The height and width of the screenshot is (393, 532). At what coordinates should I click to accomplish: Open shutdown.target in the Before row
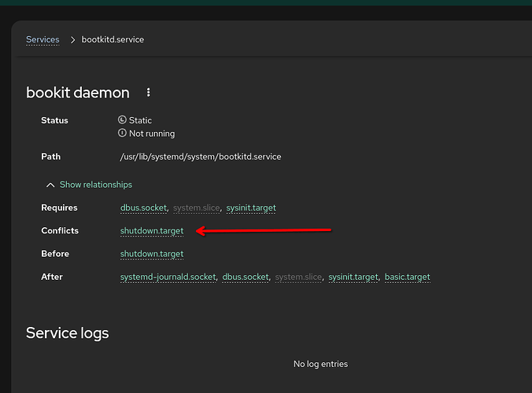click(x=152, y=254)
